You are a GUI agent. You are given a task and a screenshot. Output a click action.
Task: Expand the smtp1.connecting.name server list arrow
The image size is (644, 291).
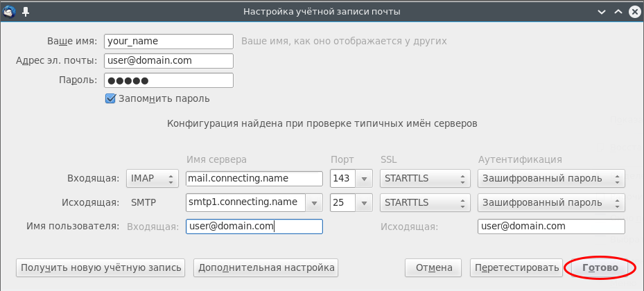(x=315, y=203)
